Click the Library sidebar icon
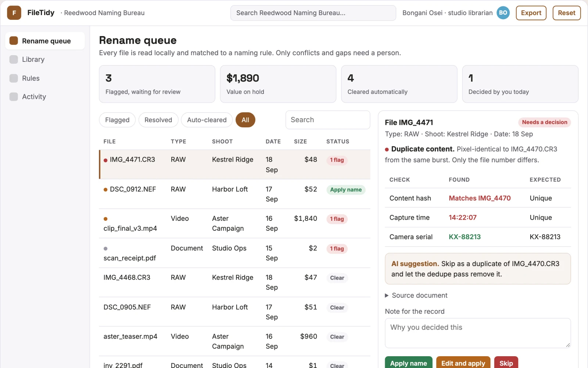 point(14,59)
